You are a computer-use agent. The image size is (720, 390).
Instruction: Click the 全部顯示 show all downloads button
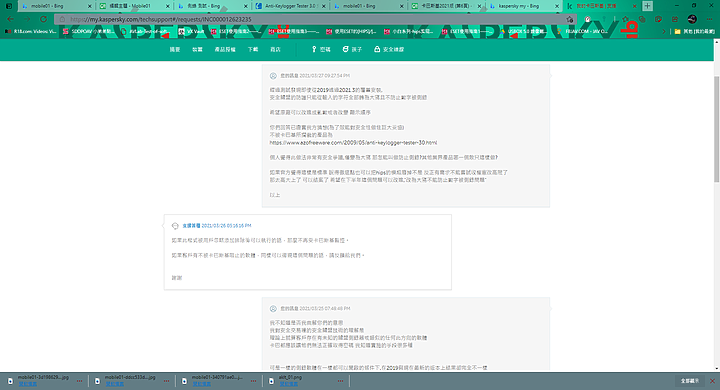click(x=689, y=381)
